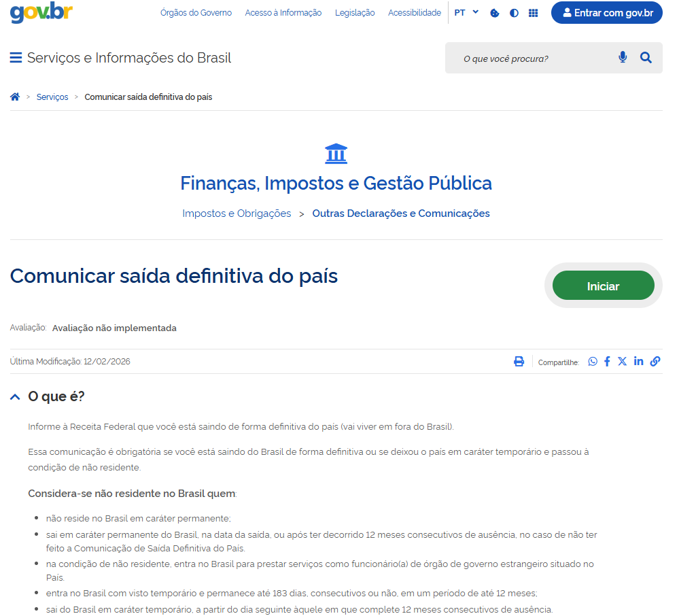Click the voice search microphone icon

coord(623,58)
